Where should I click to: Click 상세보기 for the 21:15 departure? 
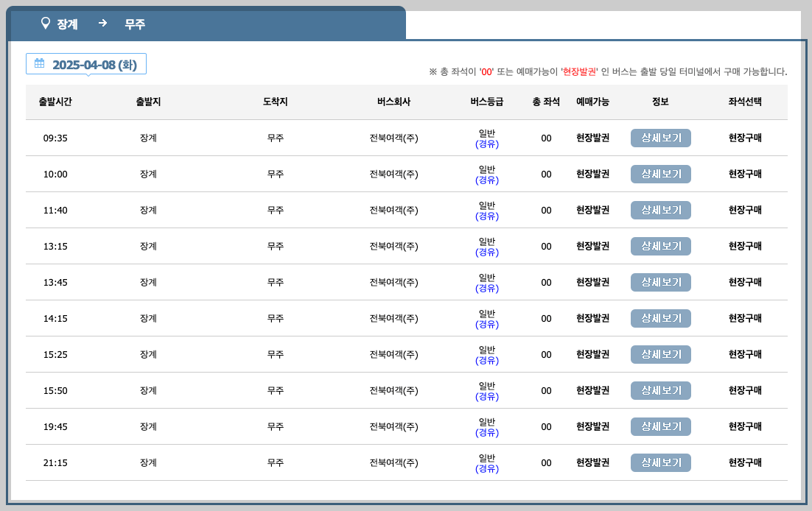pyautogui.click(x=660, y=462)
